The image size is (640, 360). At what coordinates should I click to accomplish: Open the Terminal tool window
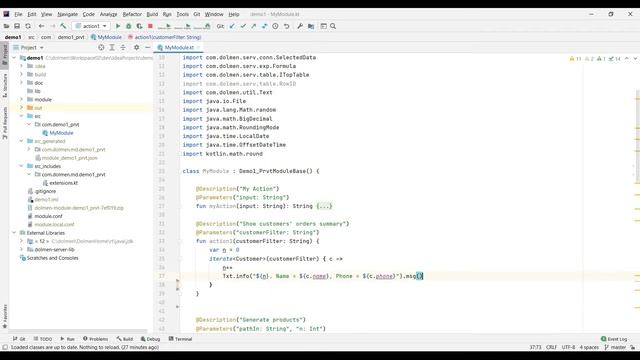point(180,339)
